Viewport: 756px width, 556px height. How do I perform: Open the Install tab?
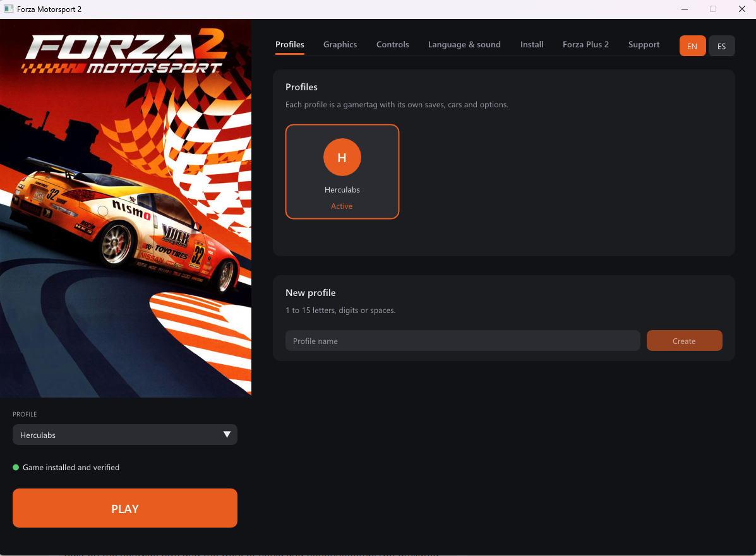tap(532, 44)
